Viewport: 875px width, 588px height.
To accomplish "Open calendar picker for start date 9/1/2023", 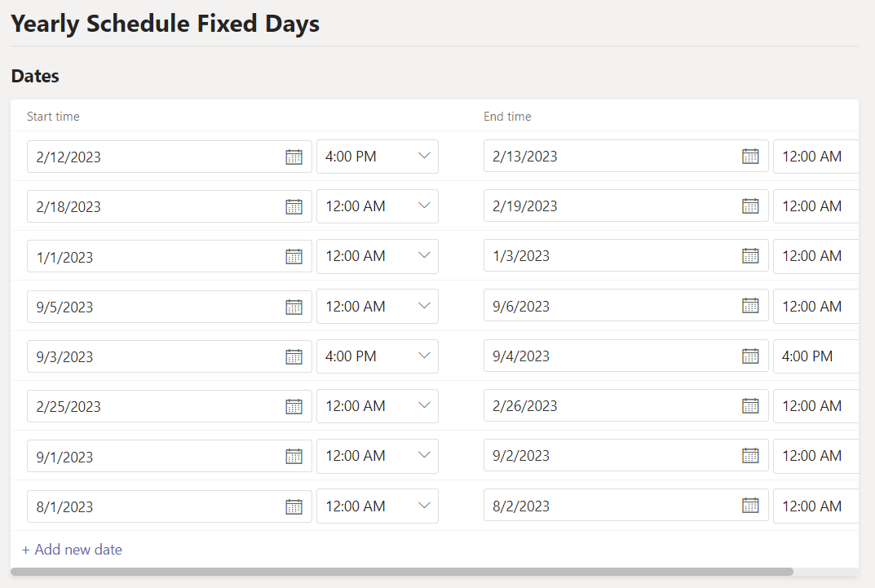I will click(x=294, y=457).
